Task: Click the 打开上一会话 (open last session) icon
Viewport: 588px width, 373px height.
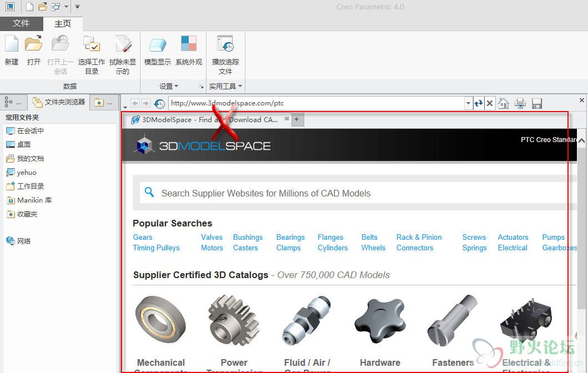Action: coord(61,44)
